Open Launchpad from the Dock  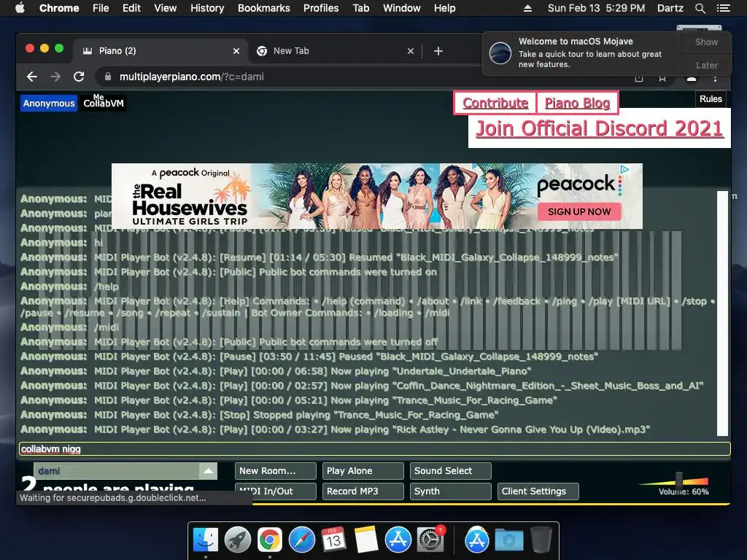coord(237,540)
